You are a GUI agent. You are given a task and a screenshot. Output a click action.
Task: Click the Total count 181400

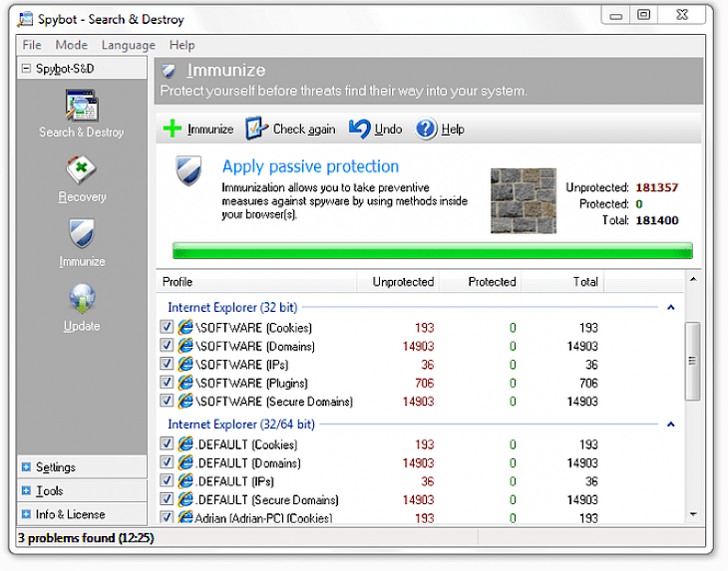click(x=656, y=220)
